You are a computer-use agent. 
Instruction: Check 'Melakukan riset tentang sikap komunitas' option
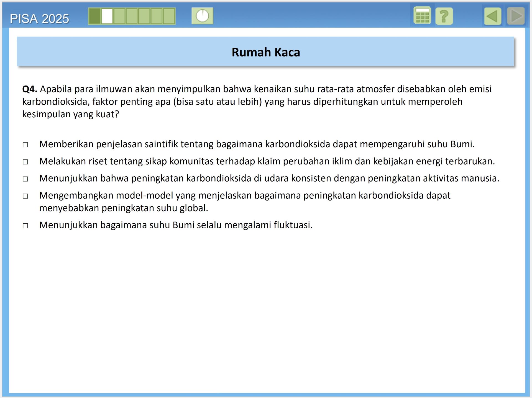[x=25, y=162]
